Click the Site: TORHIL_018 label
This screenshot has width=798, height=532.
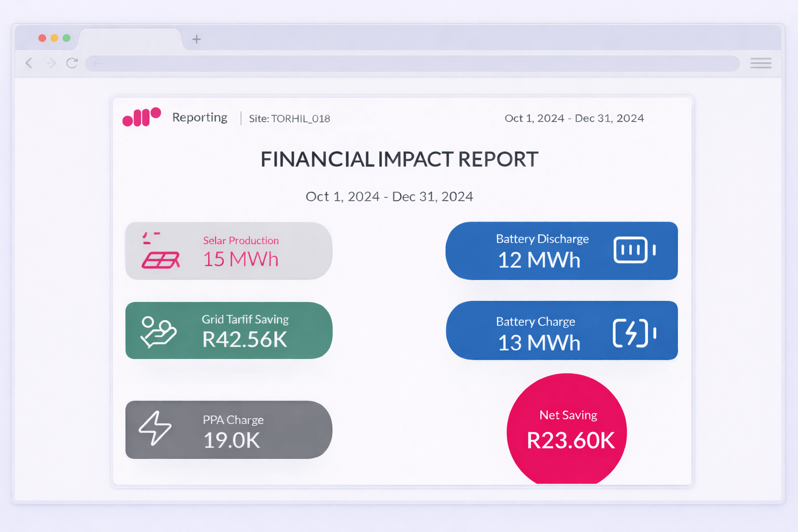point(289,118)
